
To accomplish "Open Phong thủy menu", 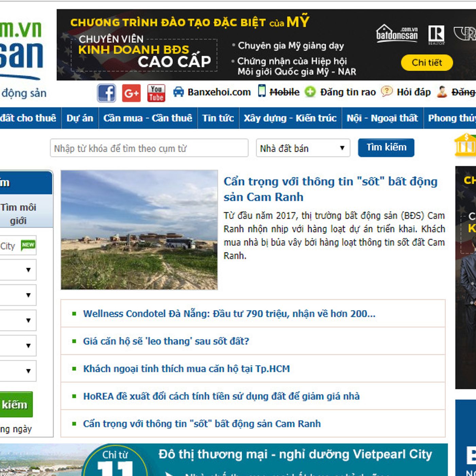I will (x=450, y=118).
